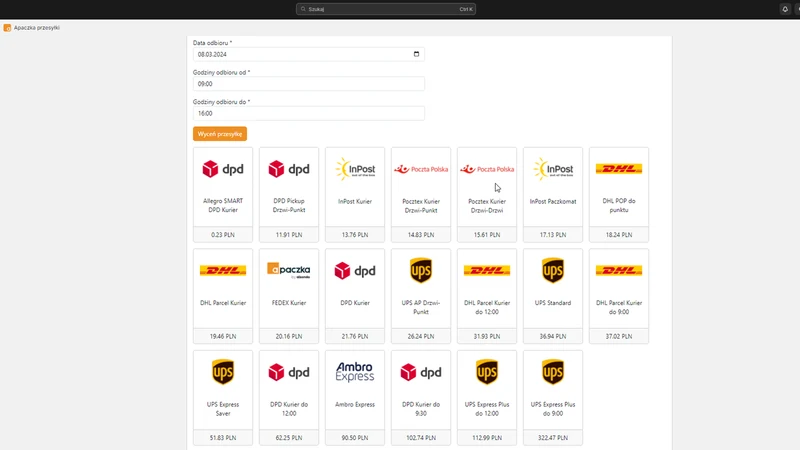Click the FEDEX Kurier label text

pos(289,303)
